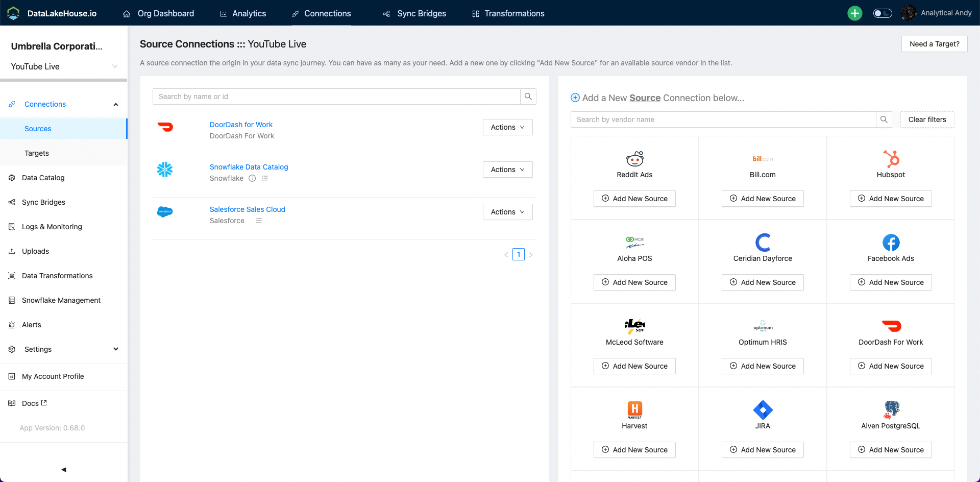Viewport: 980px width, 482px height.
Task: Open Actions dropdown for DoorDash for Work
Action: tap(507, 127)
